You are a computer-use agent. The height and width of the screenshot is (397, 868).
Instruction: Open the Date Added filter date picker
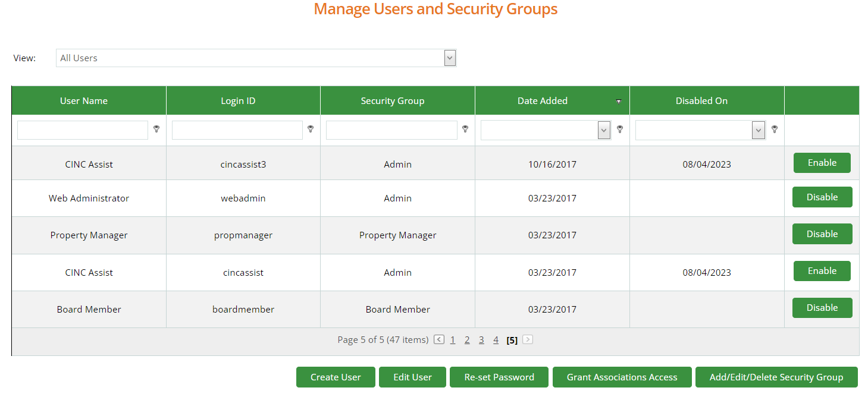pyautogui.click(x=604, y=130)
